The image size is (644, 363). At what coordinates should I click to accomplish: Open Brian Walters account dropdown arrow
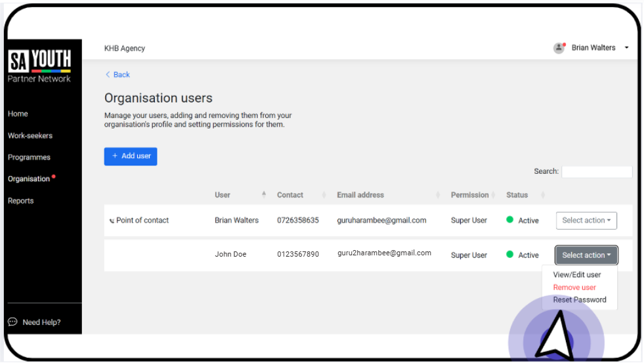pos(627,48)
